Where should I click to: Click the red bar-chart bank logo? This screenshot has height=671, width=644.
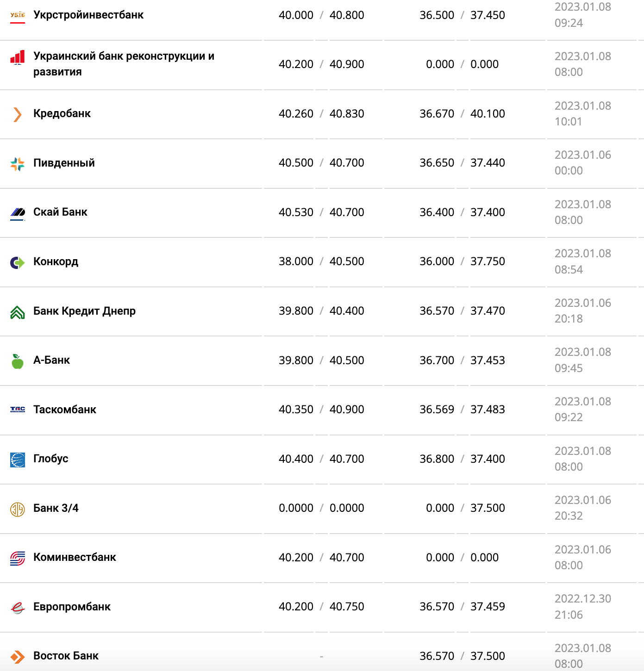pos(18,57)
